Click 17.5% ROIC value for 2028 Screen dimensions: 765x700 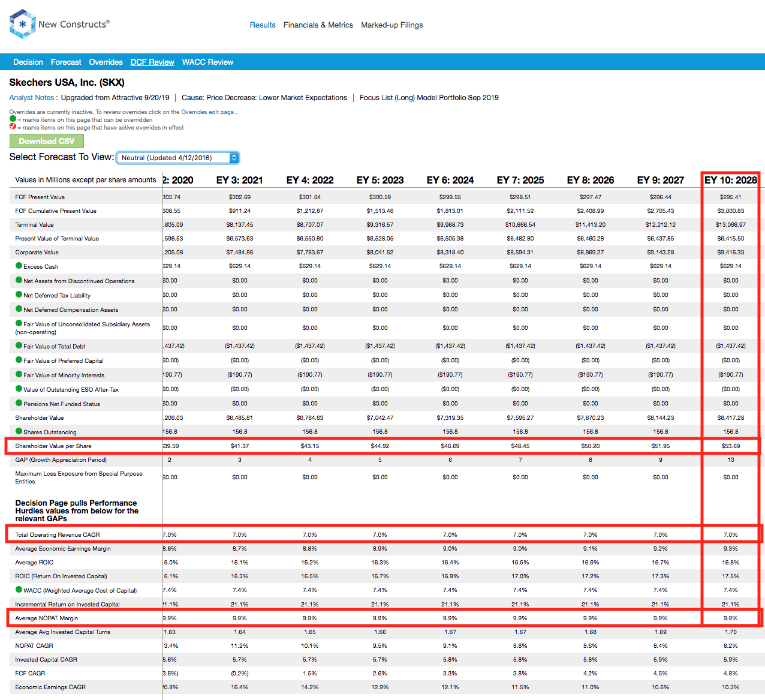(x=731, y=576)
